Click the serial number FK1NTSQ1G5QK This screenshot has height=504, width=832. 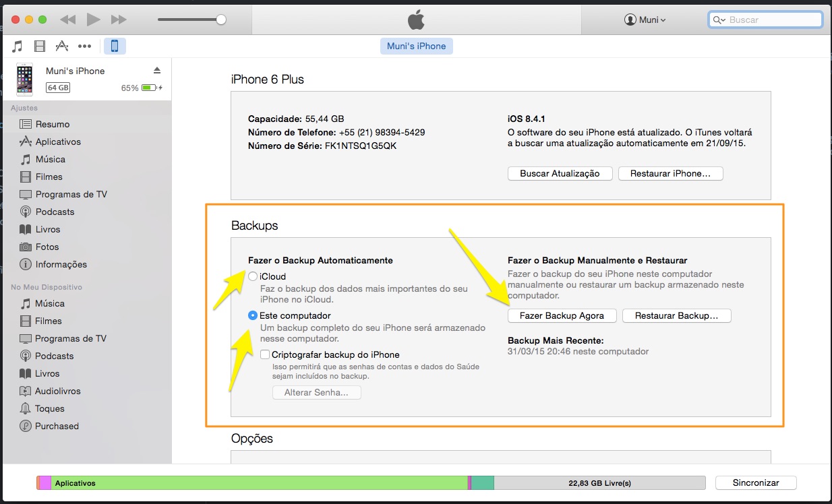(x=361, y=146)
